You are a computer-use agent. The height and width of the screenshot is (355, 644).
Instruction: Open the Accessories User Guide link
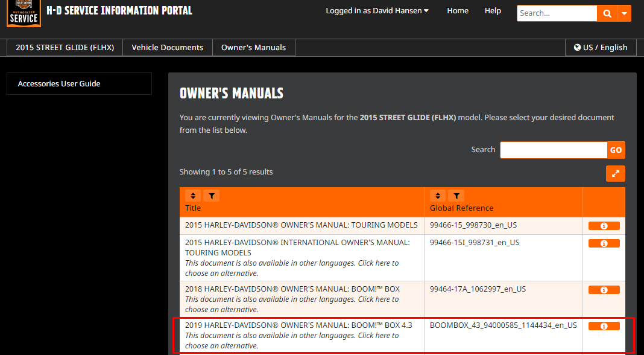pyautogui.click(x=59, y=84)
